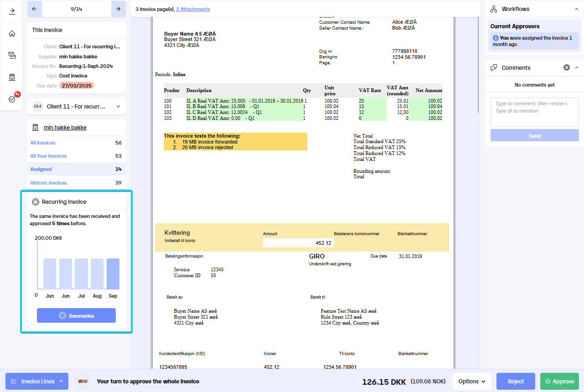The height and width of the screenshot is (392, 584).
Task: Click product row 100 IL A description
Action: 244,101
